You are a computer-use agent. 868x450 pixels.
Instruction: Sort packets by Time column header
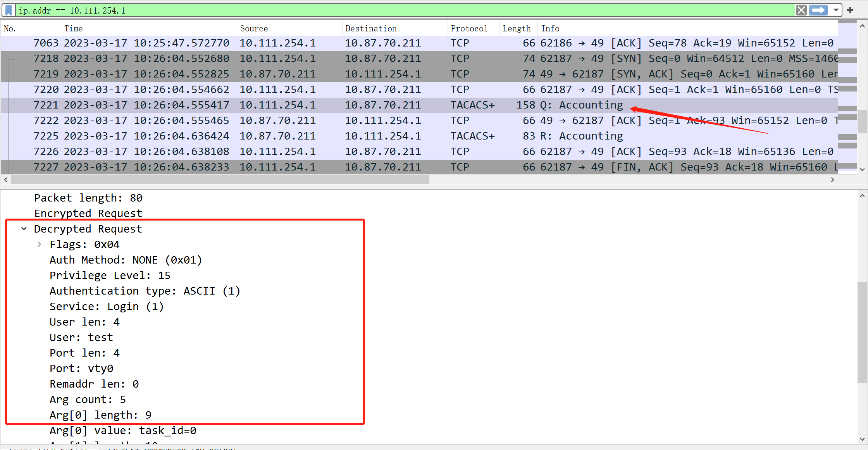[x=74, y=28]
